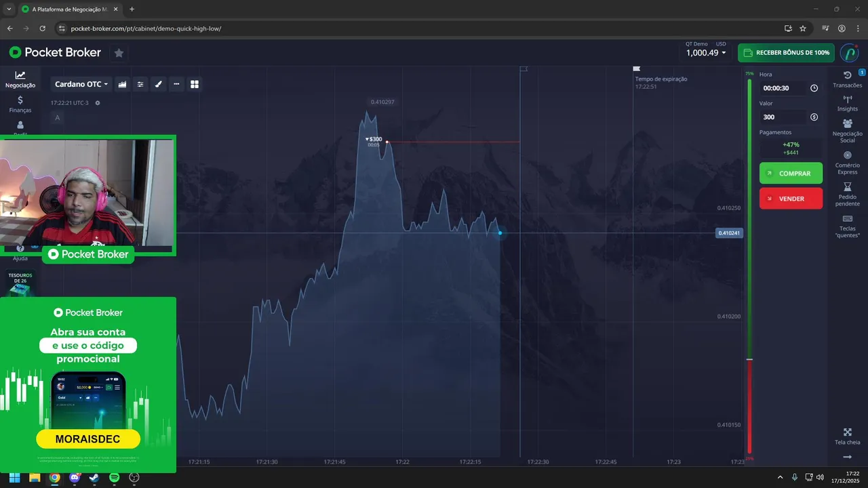868x488 pixels.
Task: Open Transações history panel
Action: [x=847, y=79]
